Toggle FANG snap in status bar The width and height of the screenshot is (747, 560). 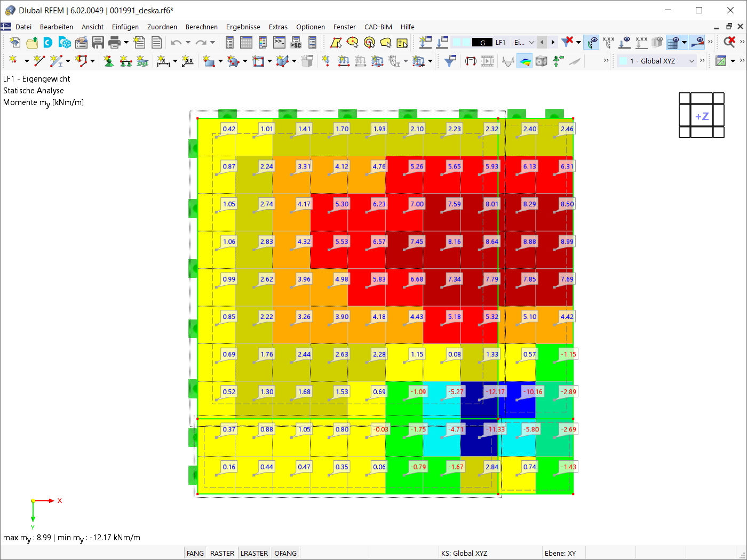click(x=195, y=553)
